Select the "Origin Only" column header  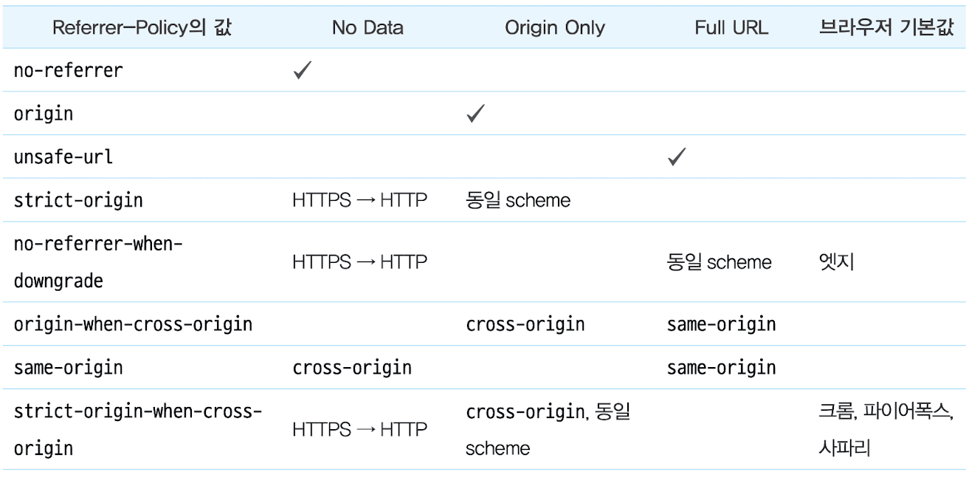pyautogui.click(x=555, y=28)
